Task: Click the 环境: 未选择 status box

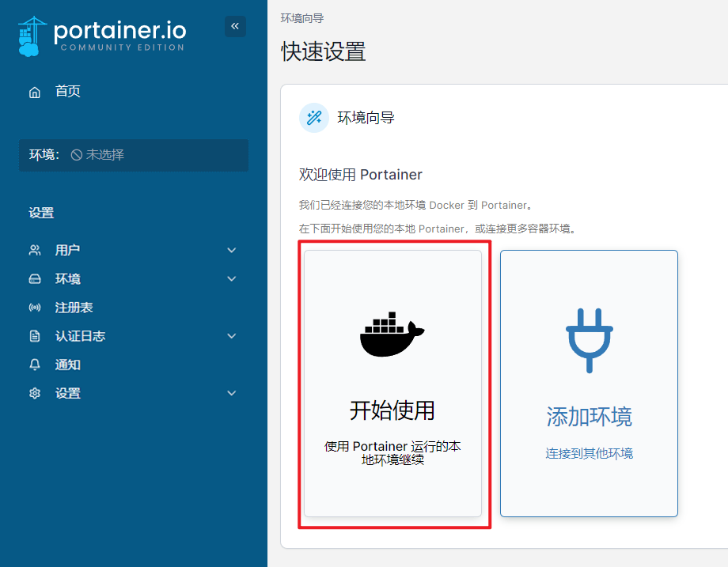Action: (134, 155)
